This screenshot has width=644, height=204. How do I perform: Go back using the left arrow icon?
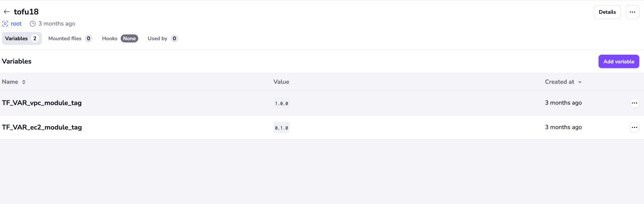[x=7, y=12]
